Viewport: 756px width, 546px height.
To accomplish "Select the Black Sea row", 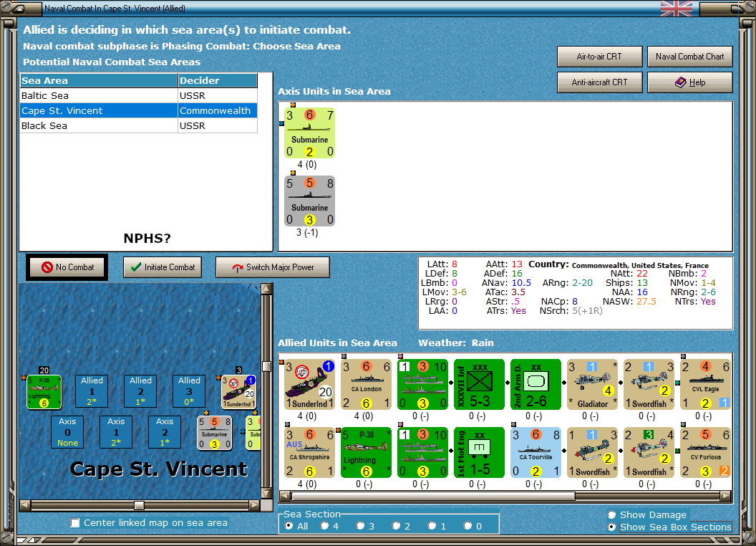I will tap(138, 125).
